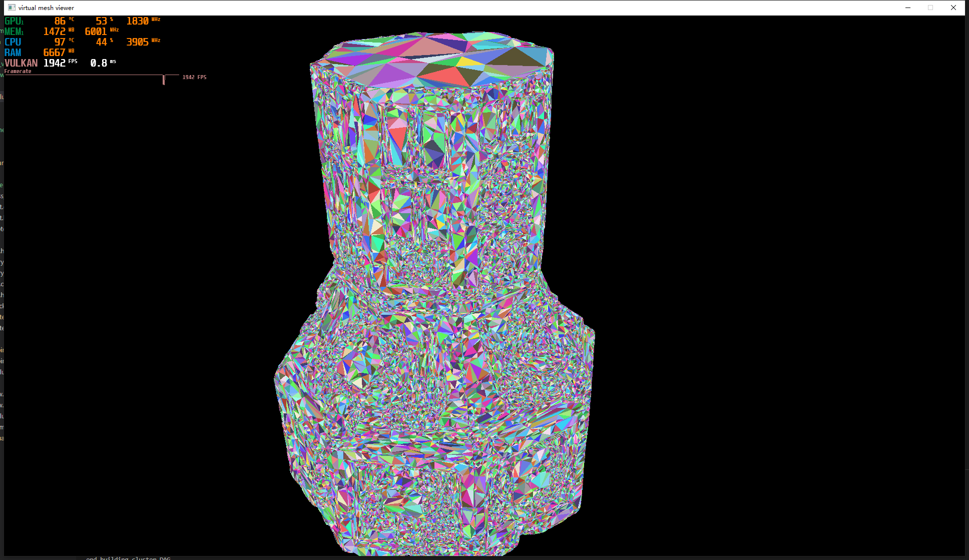Click the blue RAM overlay label
The image size is (969, 560).
13,53
